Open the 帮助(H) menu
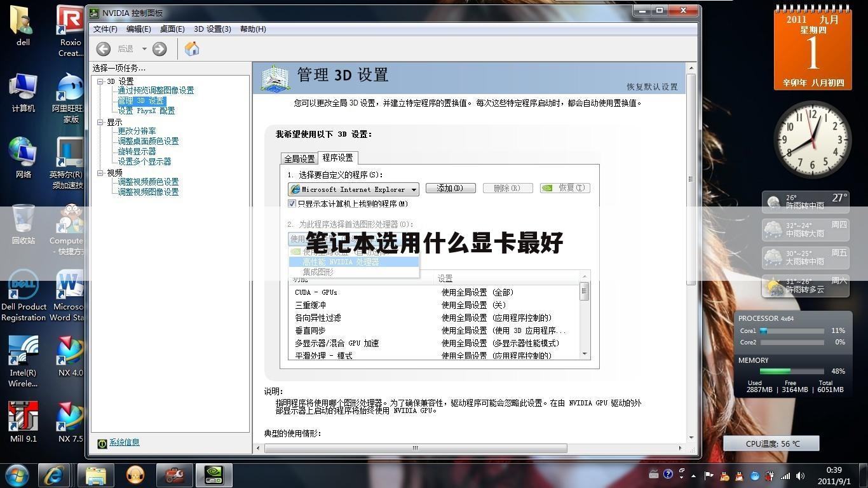Viewport: 868px width, 488px height. 253,29
